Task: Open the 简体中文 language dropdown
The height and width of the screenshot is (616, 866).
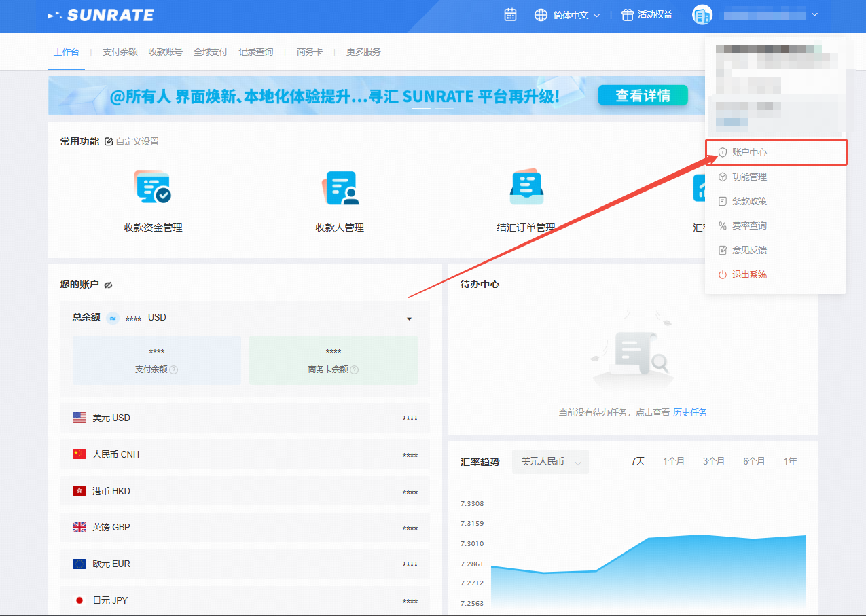Action: [x=568, y=15]
